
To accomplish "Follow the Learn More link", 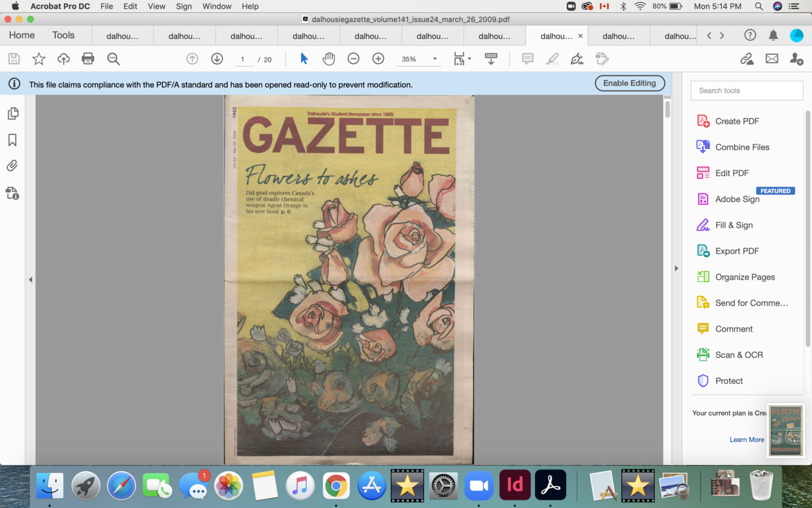I will point(746,440).
